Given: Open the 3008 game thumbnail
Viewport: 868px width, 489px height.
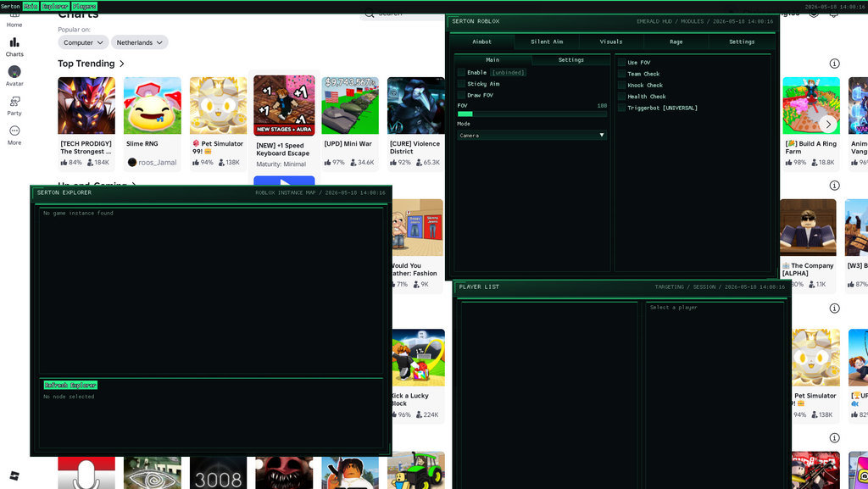Looking at the screenshot, I should click(x=218, y=473).
